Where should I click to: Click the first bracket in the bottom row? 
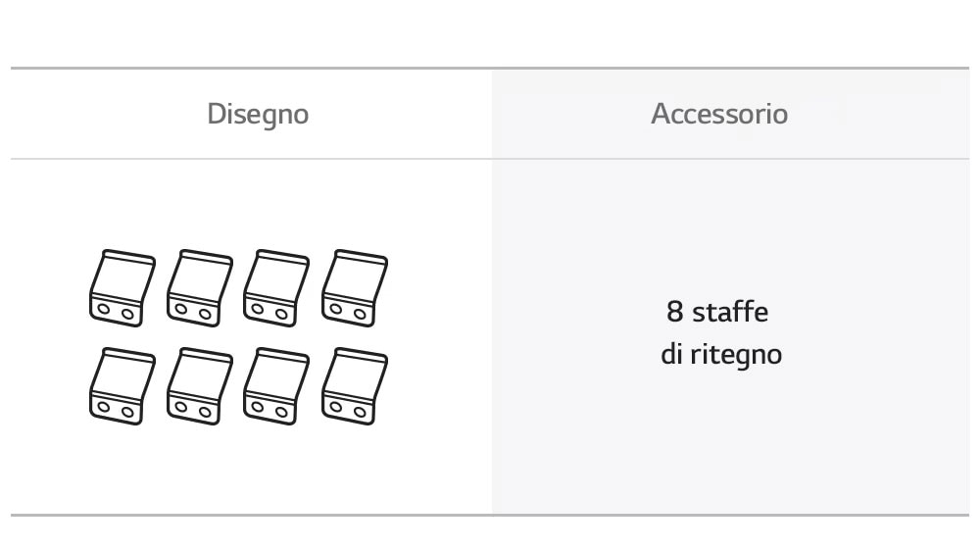122,385
